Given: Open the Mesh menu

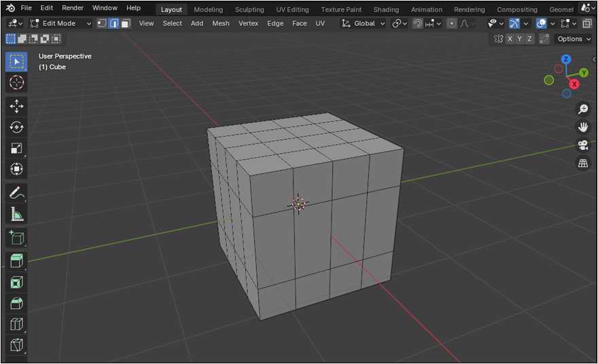Looking at the screenshot, I should (221, 23).
